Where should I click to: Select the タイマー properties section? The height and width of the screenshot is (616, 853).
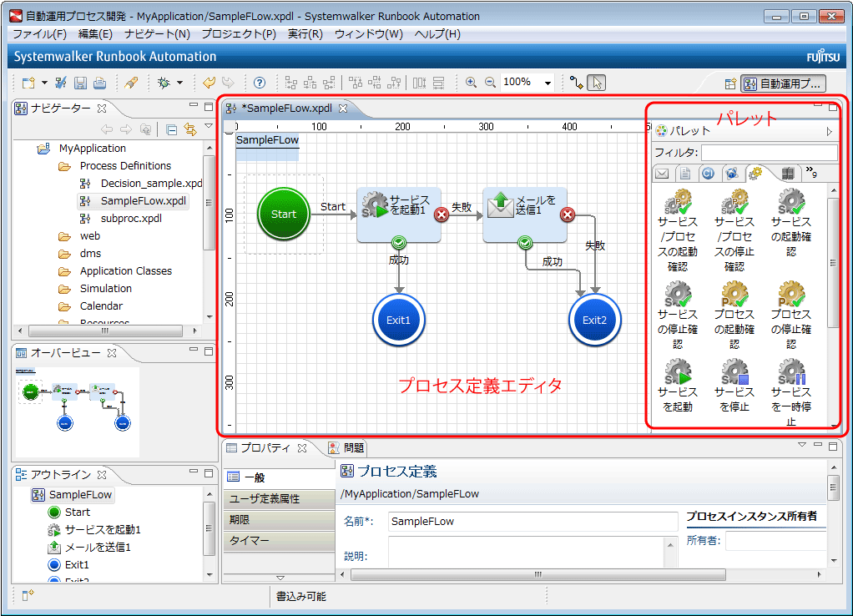279,540
